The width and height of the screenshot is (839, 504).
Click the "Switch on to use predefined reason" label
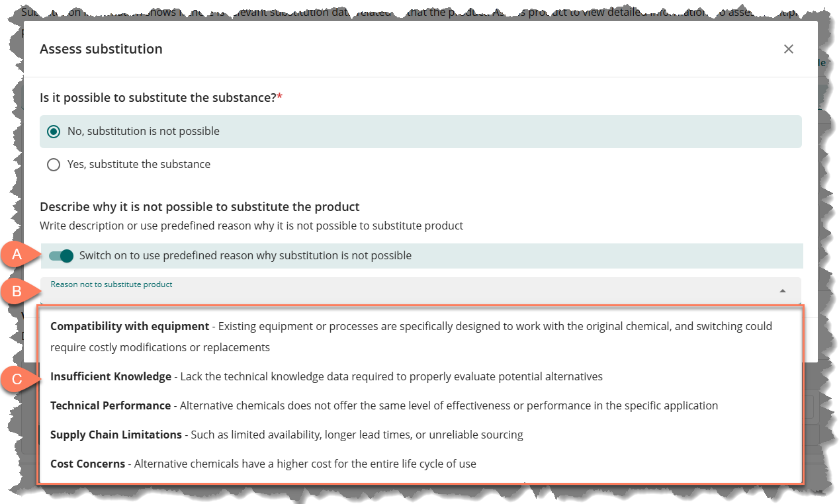coord(245,255)
